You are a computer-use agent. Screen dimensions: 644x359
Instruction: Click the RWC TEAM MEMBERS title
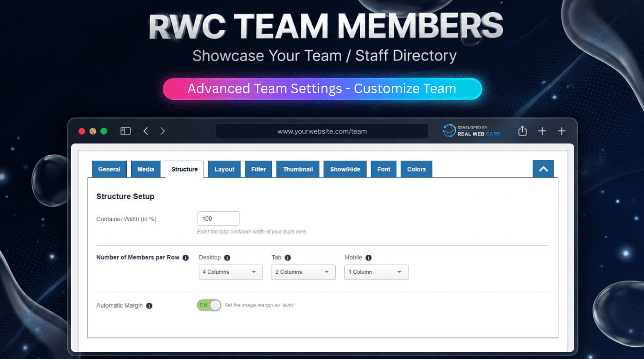326,27
